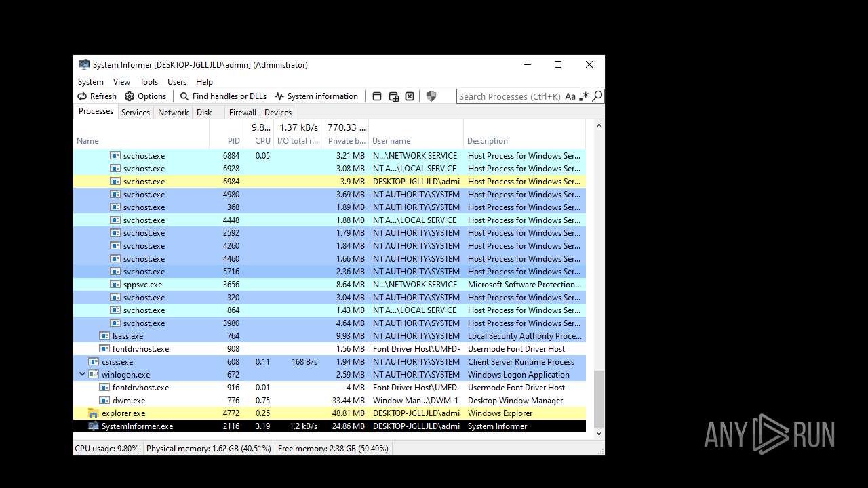Image resolution: width=868 pixels, height=488 pixels.
Task: Click the scroll up arrow of process list
Action: [x=598, y=126]
